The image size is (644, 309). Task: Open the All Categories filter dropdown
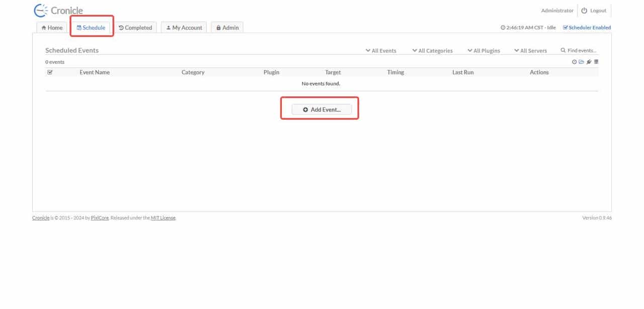point(432,50)
